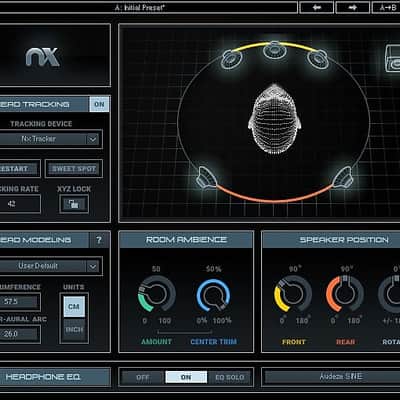Toggle the XYZ Lock icon button
Image resolution: width=400 pixels, height=400 pixels.
pos(74,204)
